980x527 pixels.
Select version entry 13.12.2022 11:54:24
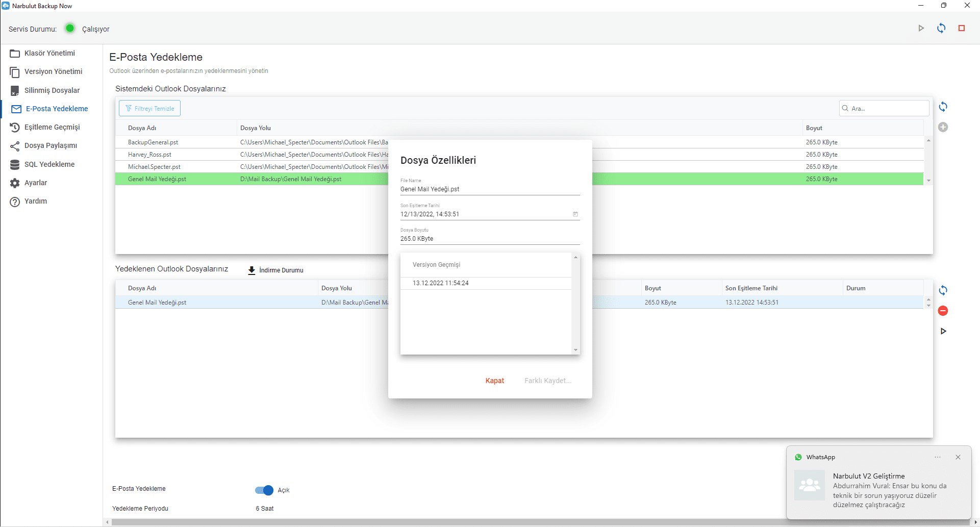coord(441,283)
